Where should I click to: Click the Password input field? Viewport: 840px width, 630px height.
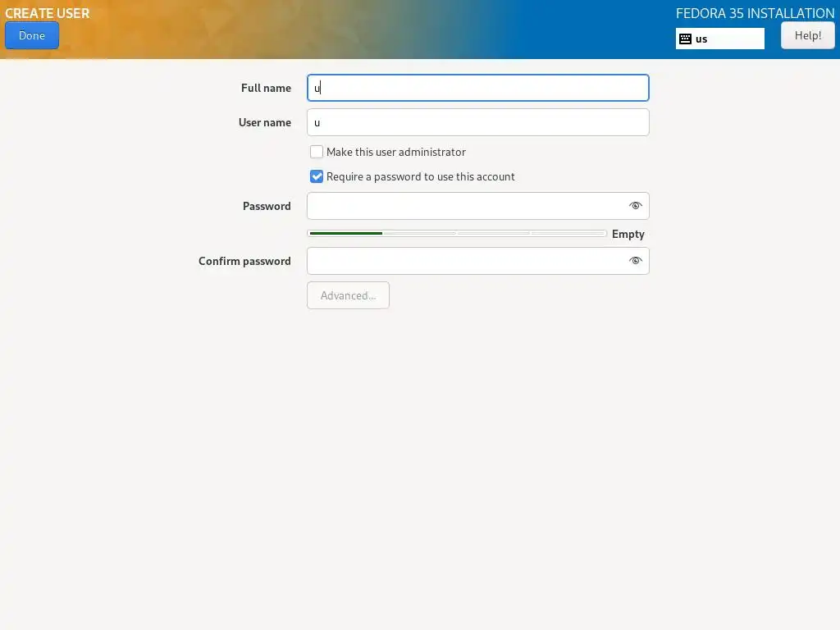tap(478, 206)
